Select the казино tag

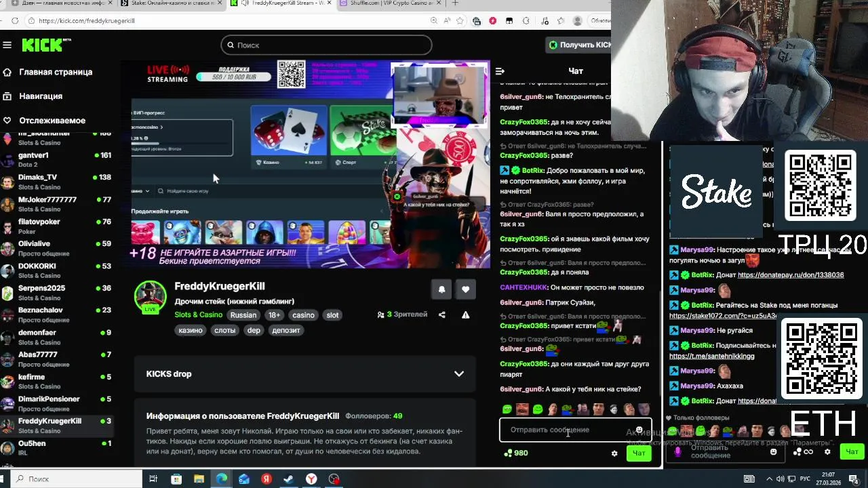tap(191, 330)
